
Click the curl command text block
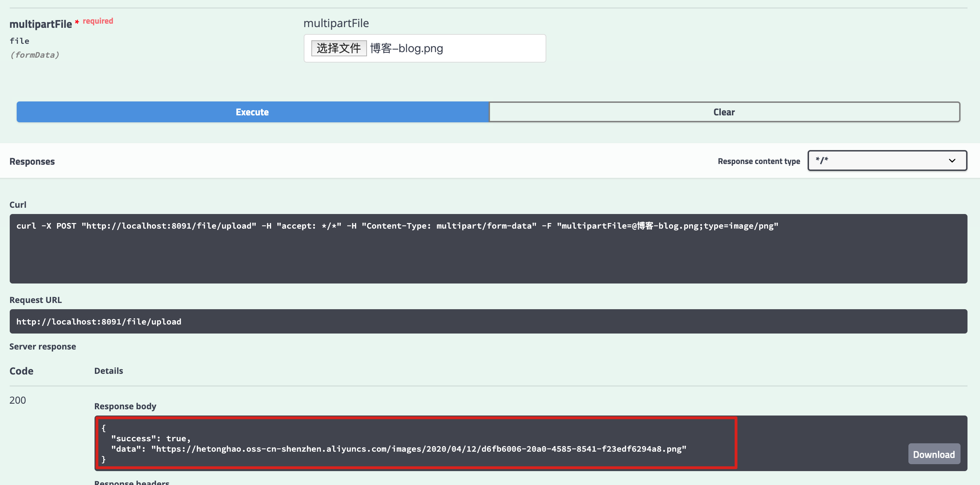[489, 249]
